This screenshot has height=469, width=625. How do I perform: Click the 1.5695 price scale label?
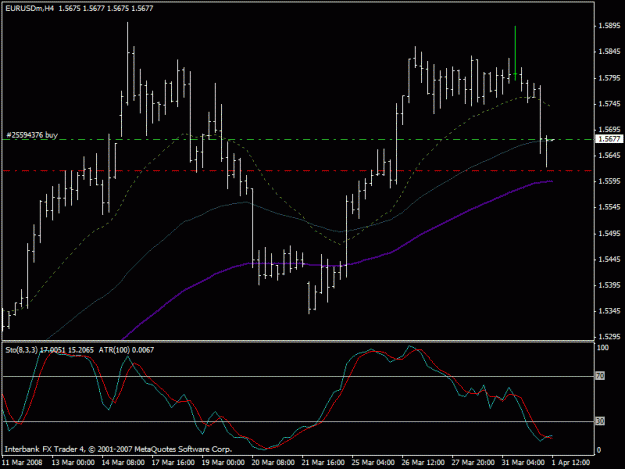point(609,130)
